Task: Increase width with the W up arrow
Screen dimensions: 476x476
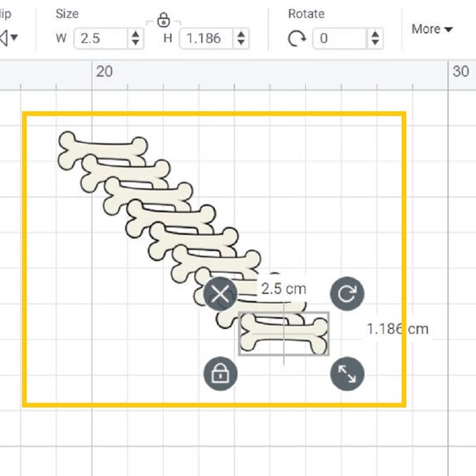Action: pyautogui.click(x=135, y=34)
